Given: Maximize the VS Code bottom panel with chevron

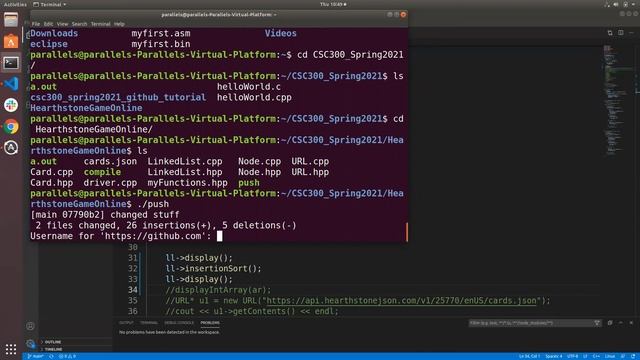Looking at the screenshot, I should coord(621,323).
